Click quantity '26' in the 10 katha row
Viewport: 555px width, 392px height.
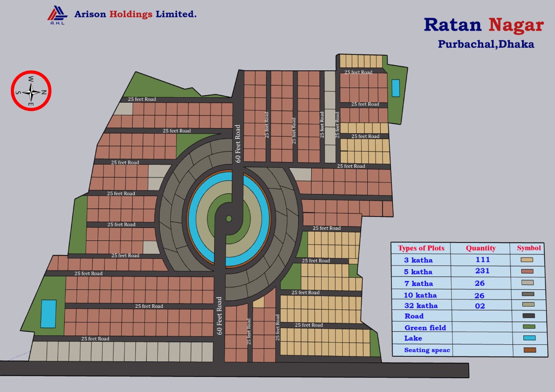[480, 296]
